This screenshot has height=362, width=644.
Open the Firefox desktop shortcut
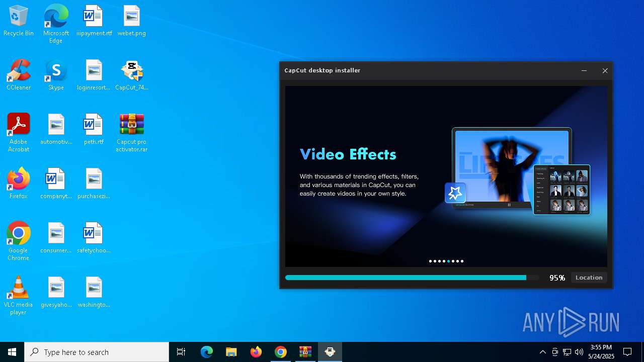point(19,184)
